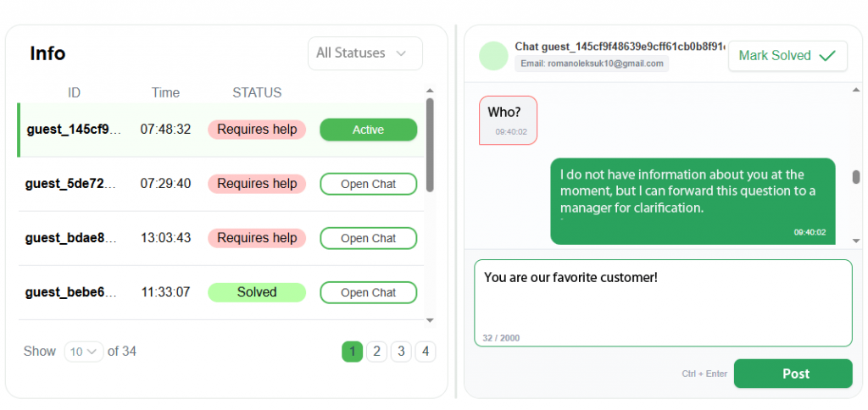Go to page 4 of the list
Image resolution: width=868 pixels, height=410 pixels.
point(426,352)
